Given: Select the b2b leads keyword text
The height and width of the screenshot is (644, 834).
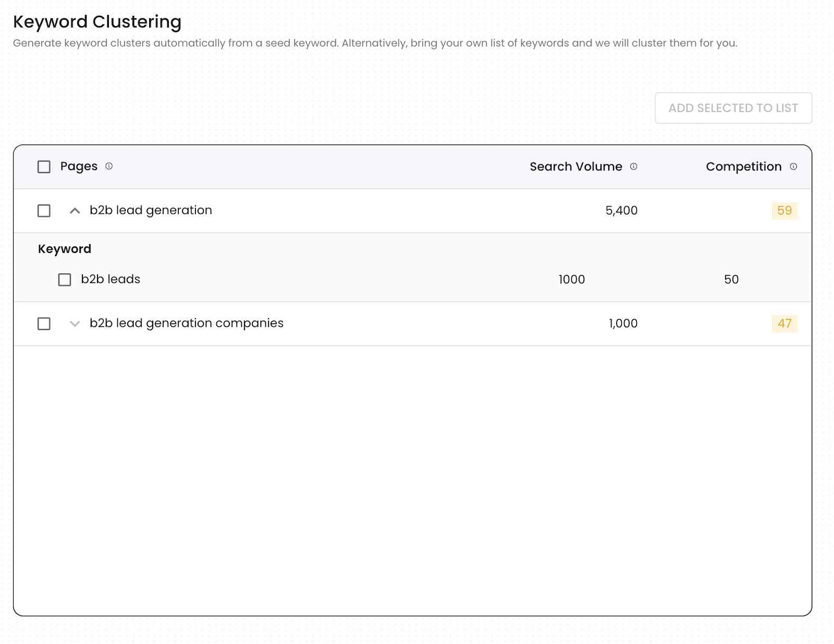Looking at the screenshot, I should point(111,280).
